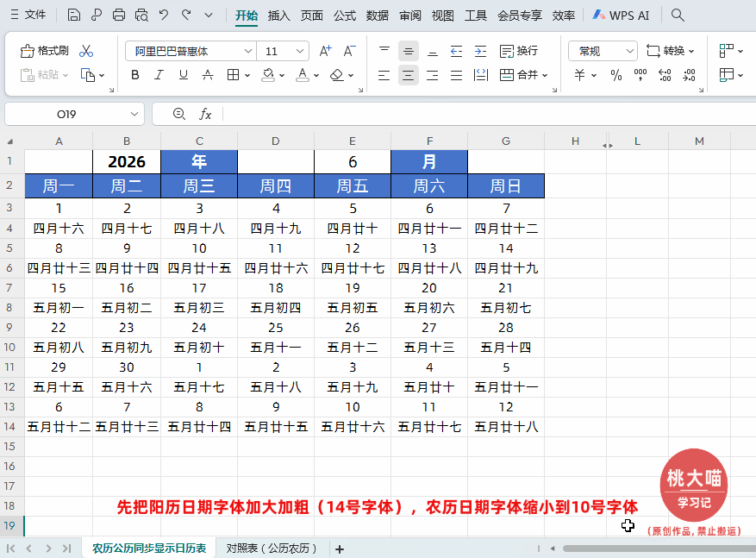Open the number format dropdown showing 常规
Viewport: 756px width, 558px height.
point(602,51)
